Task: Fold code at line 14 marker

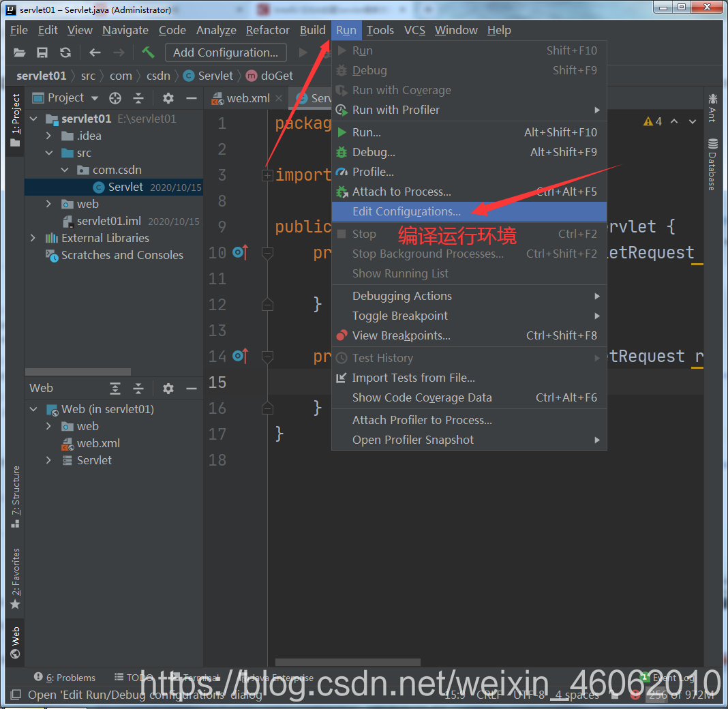Action: tap(267, 357)
